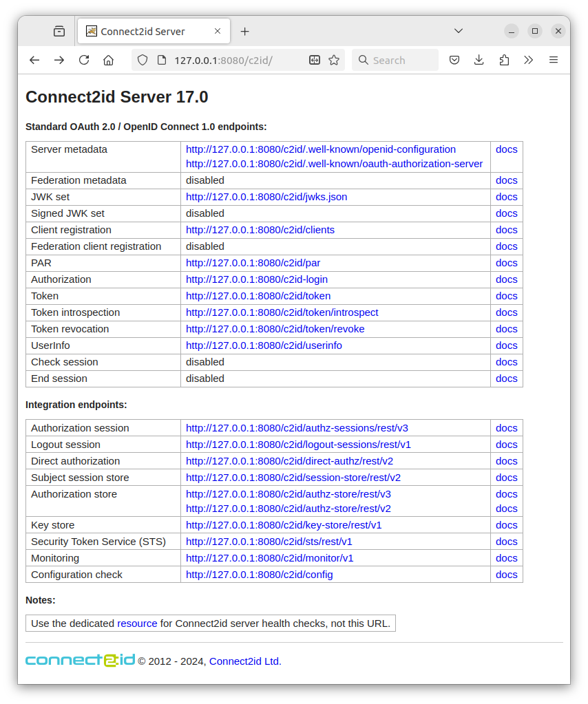Reload the current page
Image resolution: width=588 pixels, height=704 pixels.
(84, 60)
